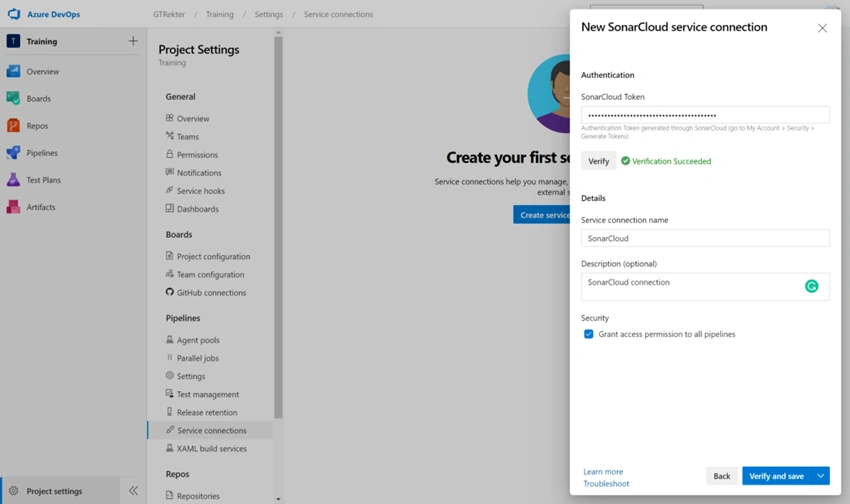Click the Description text area
This screenshot has width=850, height=504.
[x=705, y=287]
